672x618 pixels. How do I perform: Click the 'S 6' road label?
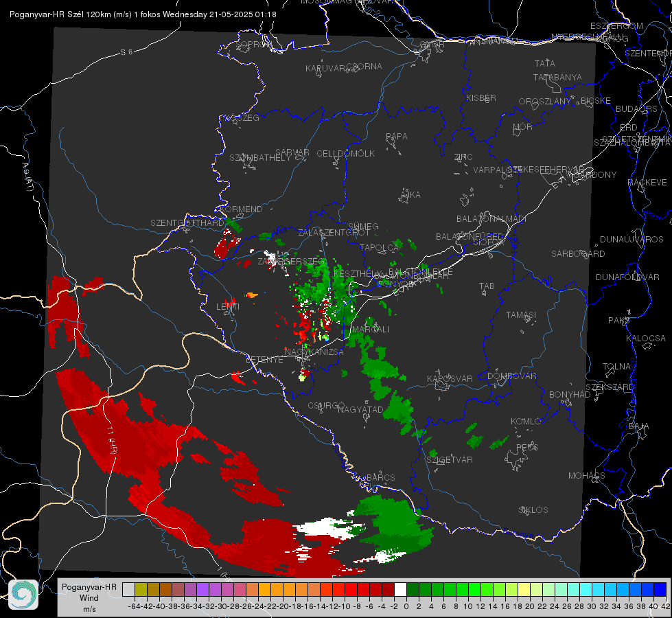126,52
